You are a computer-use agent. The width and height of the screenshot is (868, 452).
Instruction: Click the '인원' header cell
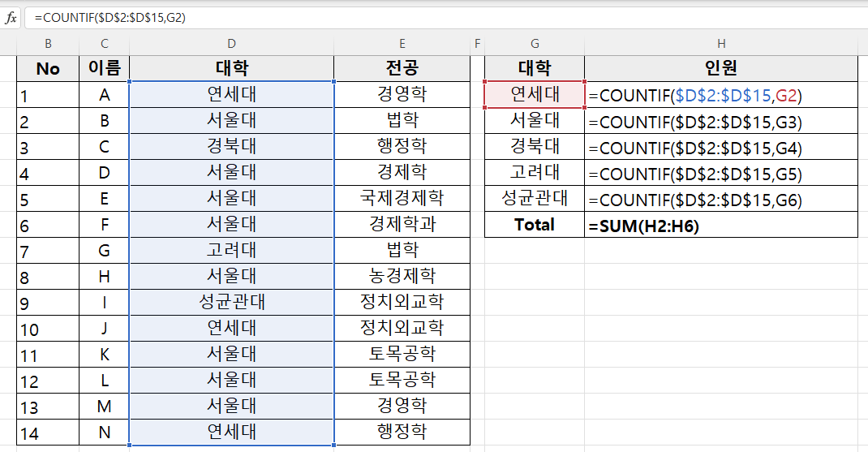click(x=720, y=69)
